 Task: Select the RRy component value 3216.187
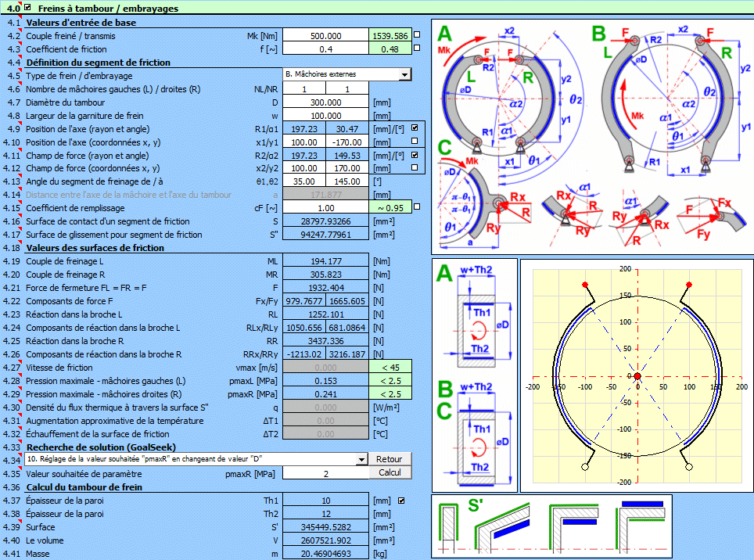[x=347, y=354]
